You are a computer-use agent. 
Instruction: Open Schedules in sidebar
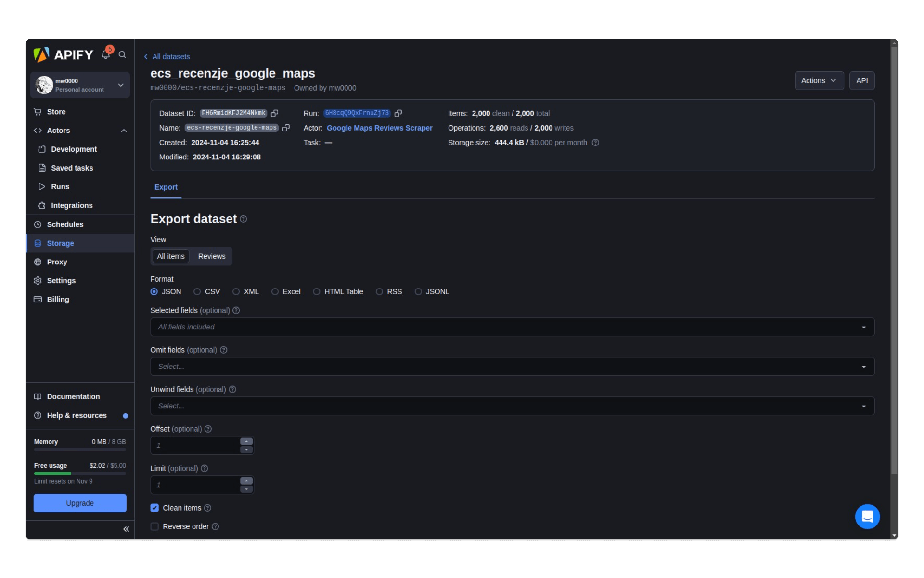(80, 225)
